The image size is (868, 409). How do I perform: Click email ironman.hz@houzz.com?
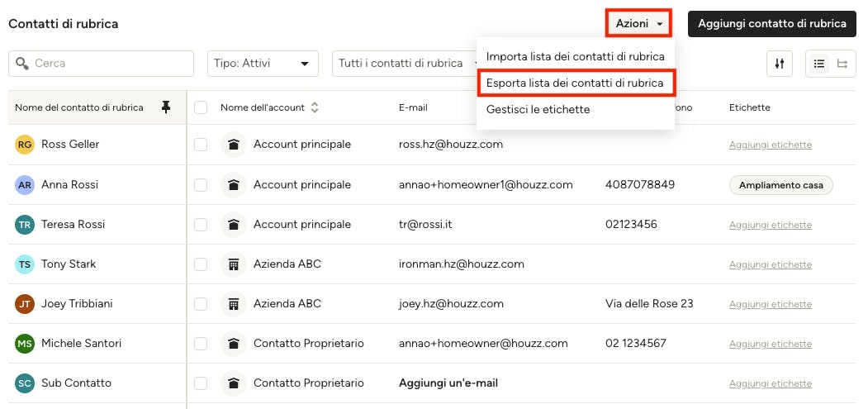click(461, 264)
